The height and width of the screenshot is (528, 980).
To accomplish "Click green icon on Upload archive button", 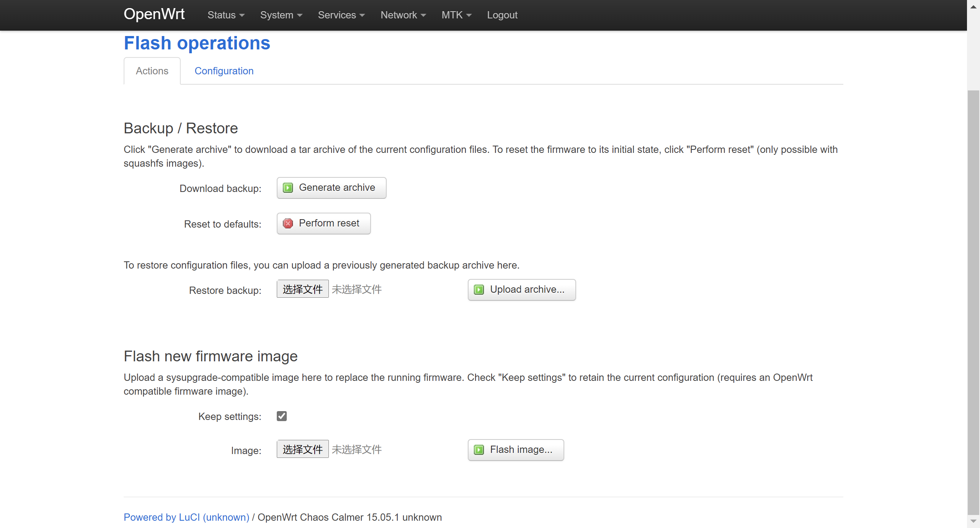I will 479,290.
